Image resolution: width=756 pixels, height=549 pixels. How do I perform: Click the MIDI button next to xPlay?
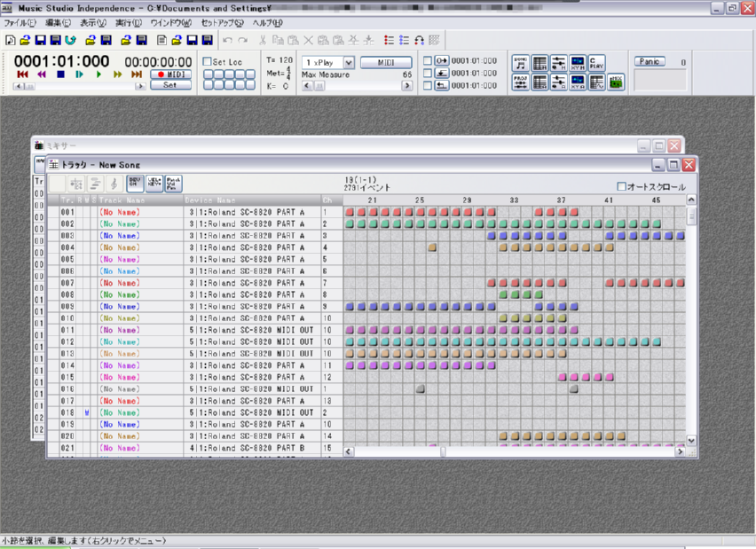tap(386, 63)
